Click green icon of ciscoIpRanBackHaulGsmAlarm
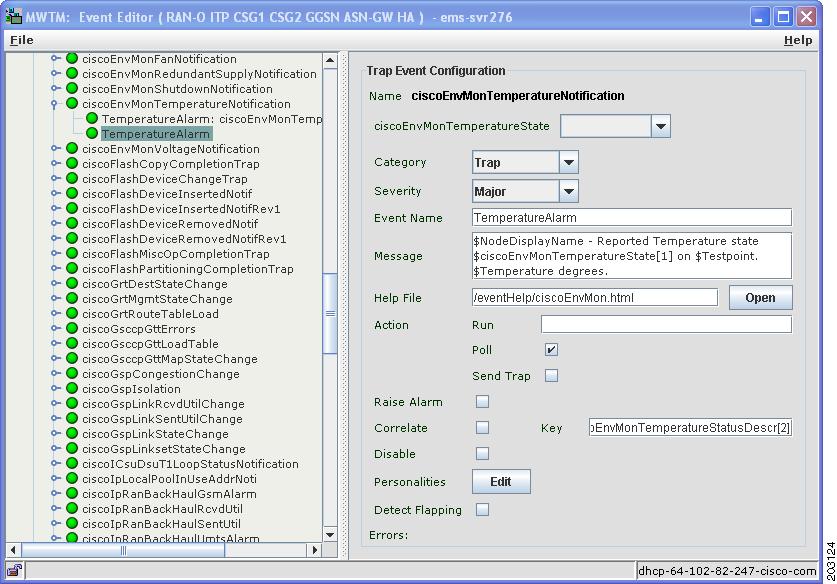This screenshot has width=837, height=584. pyautogui.click(x=72, y=493)
